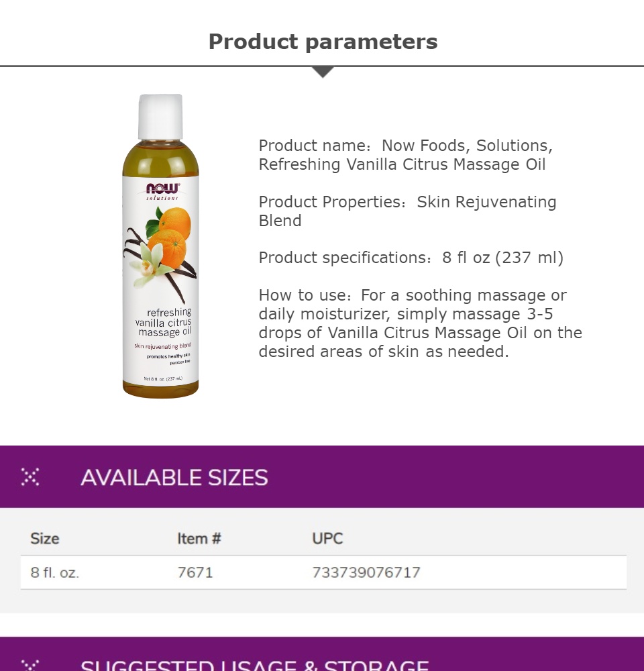Click the Product parameters heading
The height and width of the screenshot is (671, 644).
(x=323, y=42)
